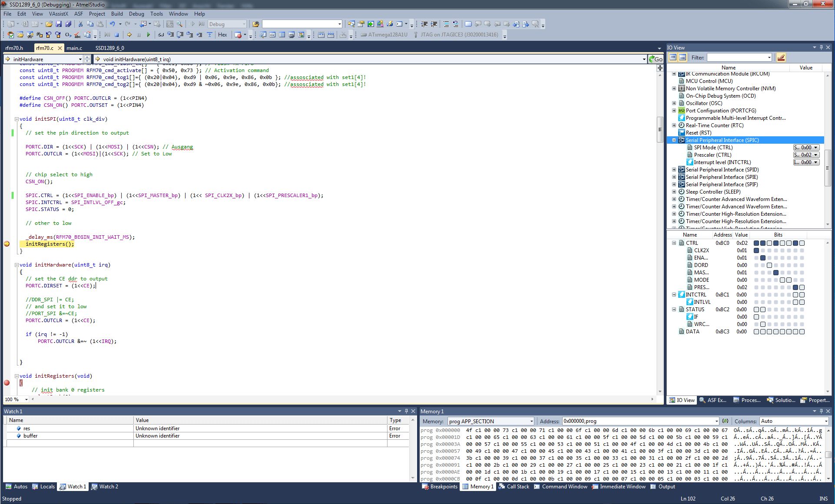Screen dimensions: 835x504
Task: Switch to the main.c tab
Action: [x=74, y=48]
